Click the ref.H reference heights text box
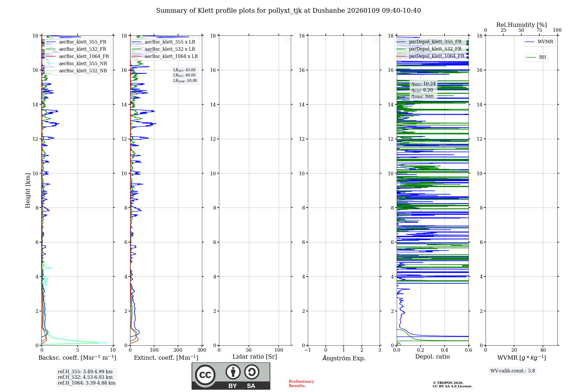The width and height of the screenshot is (577, 392). click(x=86, y=377)
